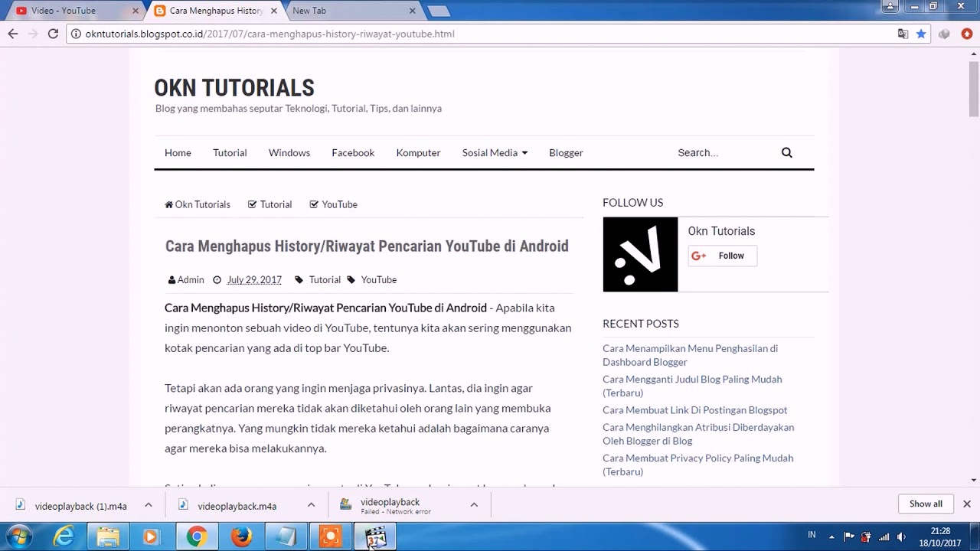This screenshot has height=551, width=980.
Task: Click the Okn Tutorials profile name link
Action: tap(721, 231)
